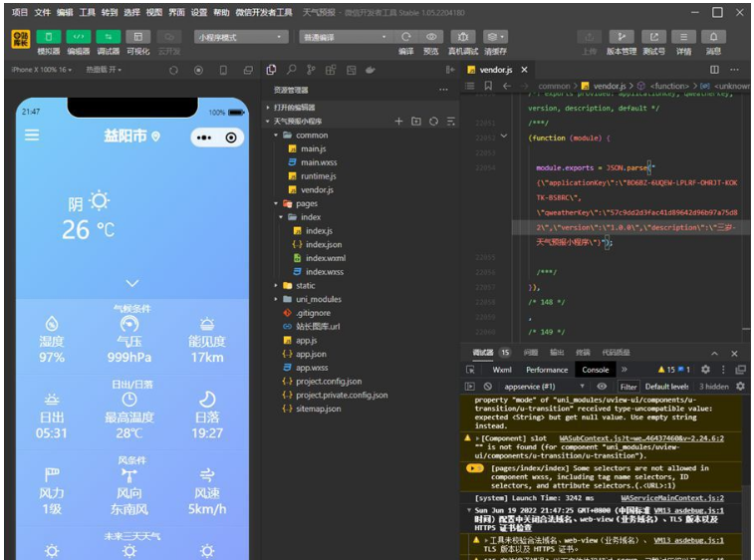Viewport: 754px width, 560px height.
Task: Split the editor view
Action: [x=714, y=70]
